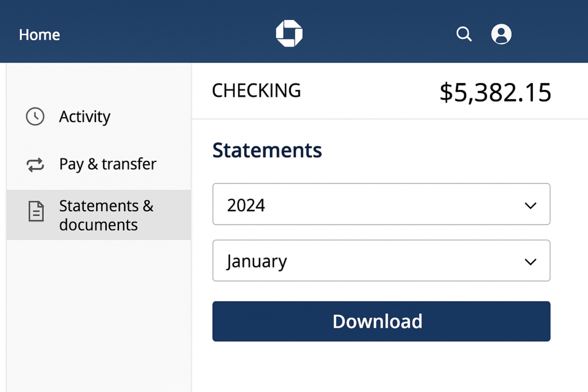588x392 pixels.
Task: Expand the 2024 year dropdown chevron
Action: (x=530, y=205)
